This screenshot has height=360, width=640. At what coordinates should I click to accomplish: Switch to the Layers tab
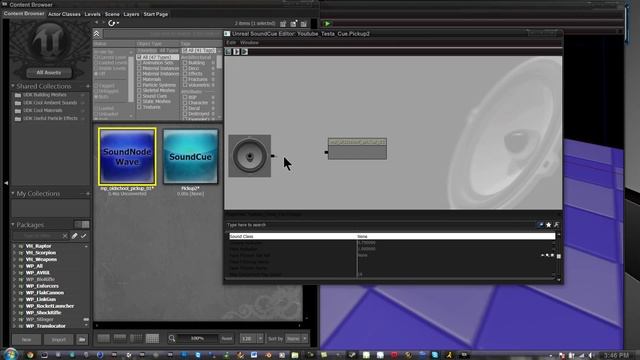(131, 14)
